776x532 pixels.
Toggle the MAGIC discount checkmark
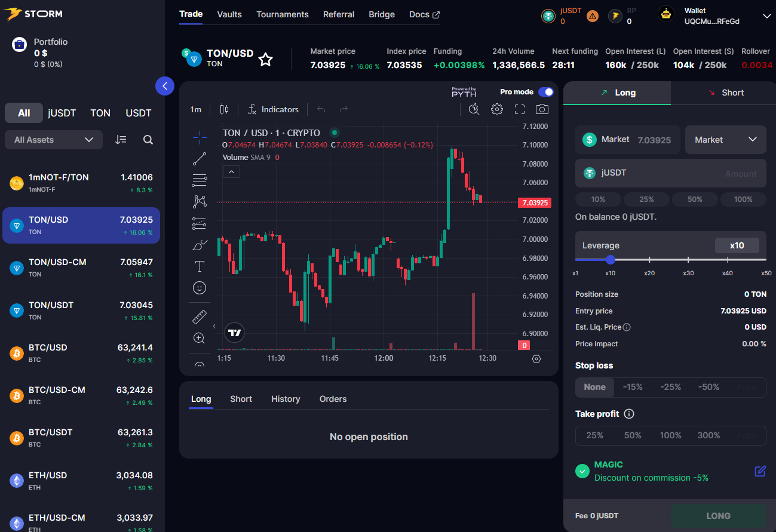click(x=582, y=471)
